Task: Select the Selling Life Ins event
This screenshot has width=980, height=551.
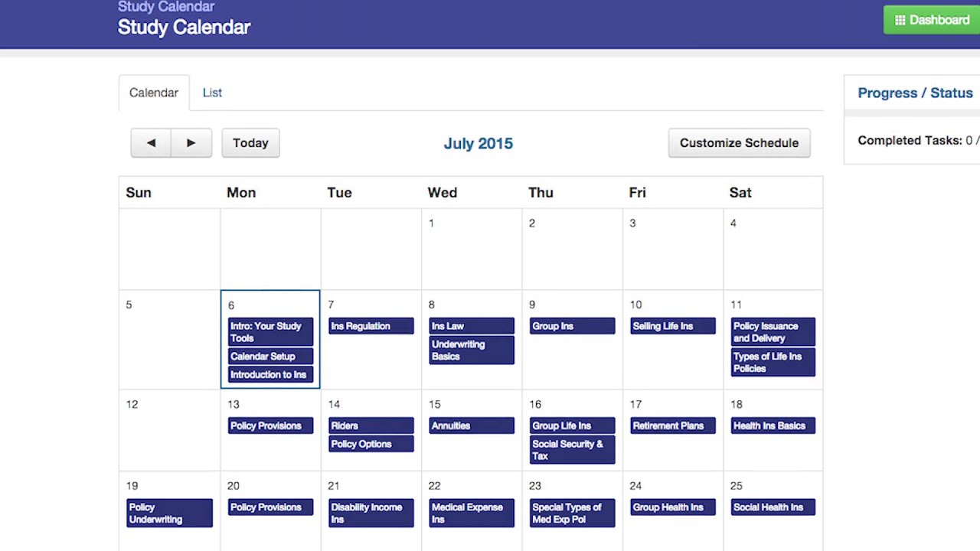Action: tap(672, 327)
